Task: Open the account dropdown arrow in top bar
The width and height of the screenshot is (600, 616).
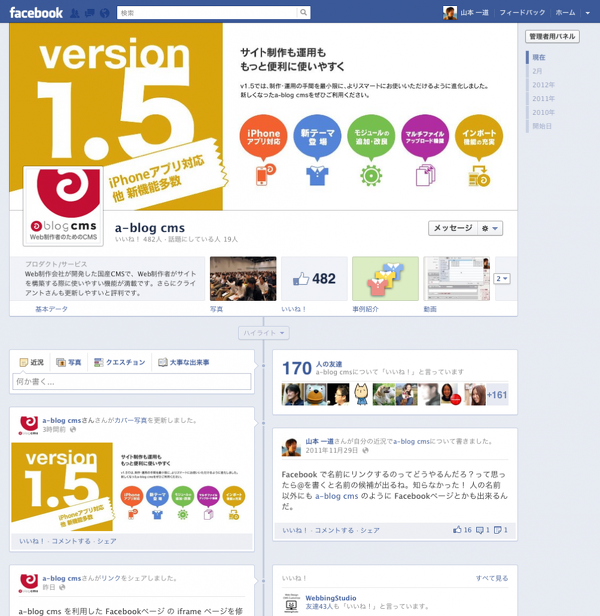Action: (587, 13)
